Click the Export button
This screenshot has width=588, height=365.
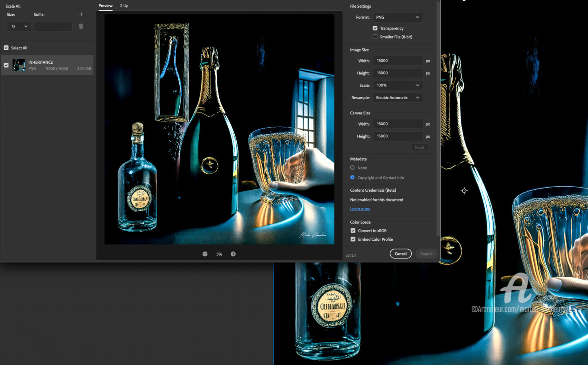coord(426,254)
